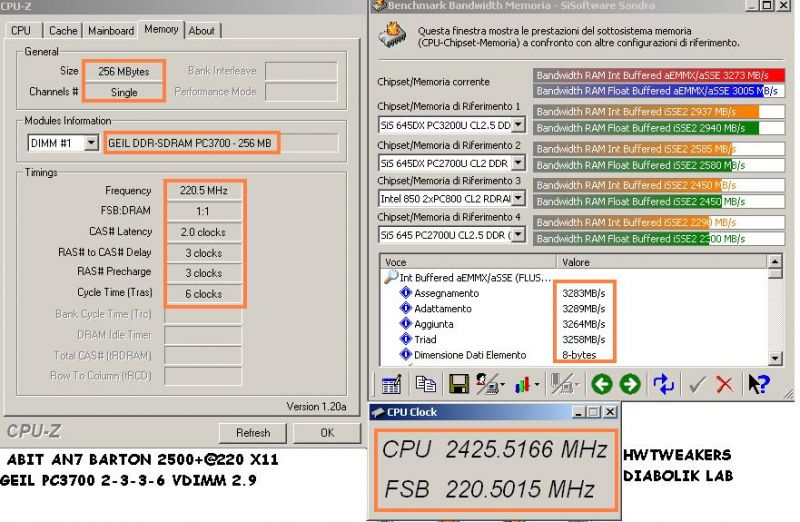Switch to the CPU tab in CPU-Z
Viewport: 800px width, 522px height.
[x=21, y=31]
